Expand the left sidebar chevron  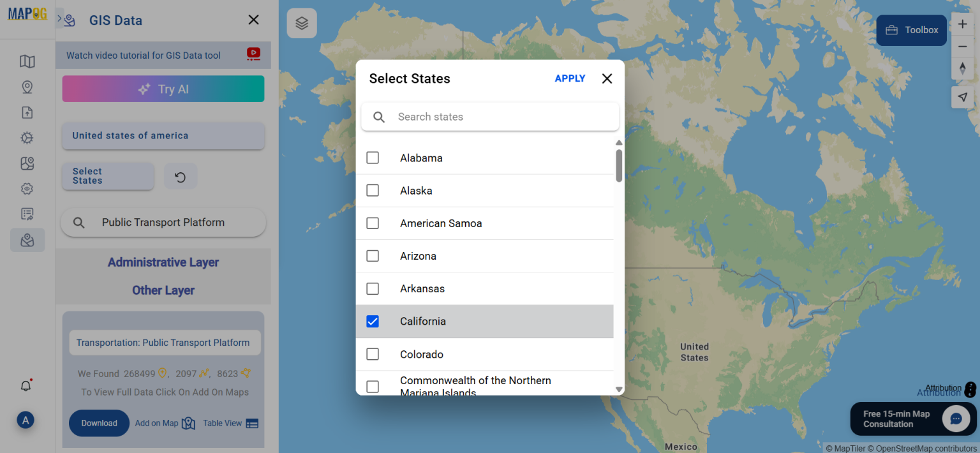click(59, 19)
